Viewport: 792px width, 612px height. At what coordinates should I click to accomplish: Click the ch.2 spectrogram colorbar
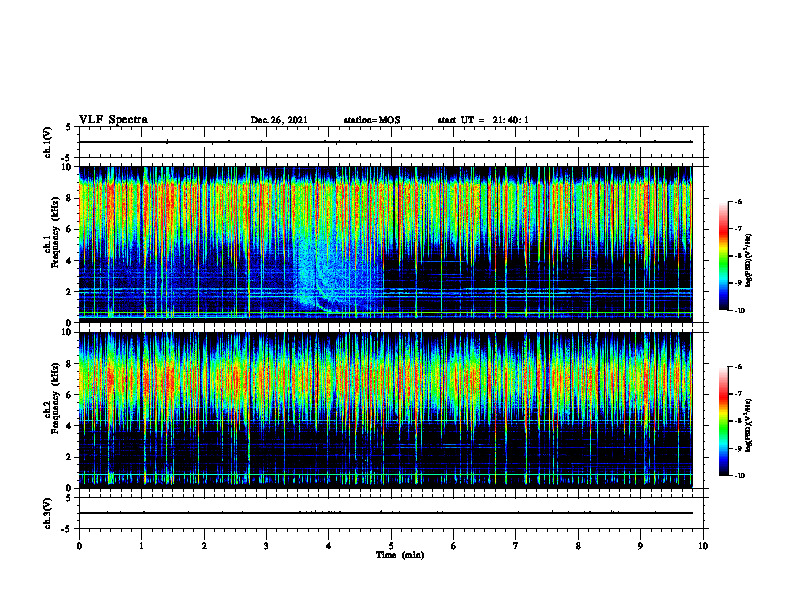[x=723, y=421]
